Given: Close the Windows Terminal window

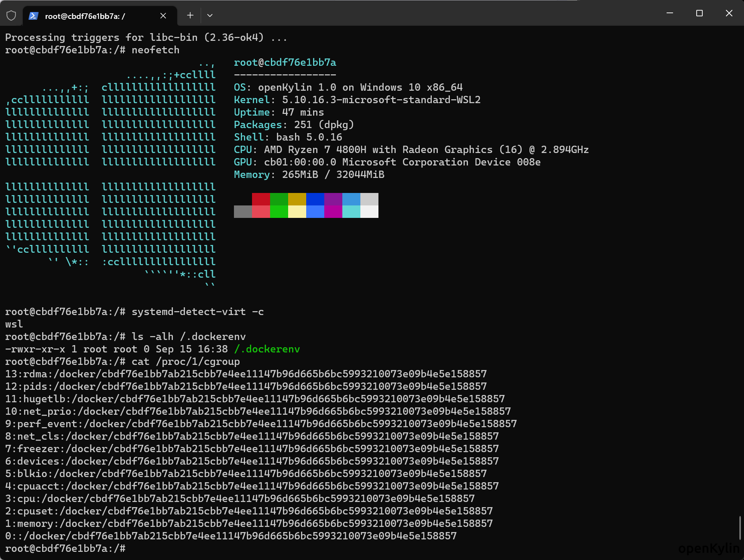Looking at the screenshot, I should coord(729,13).
